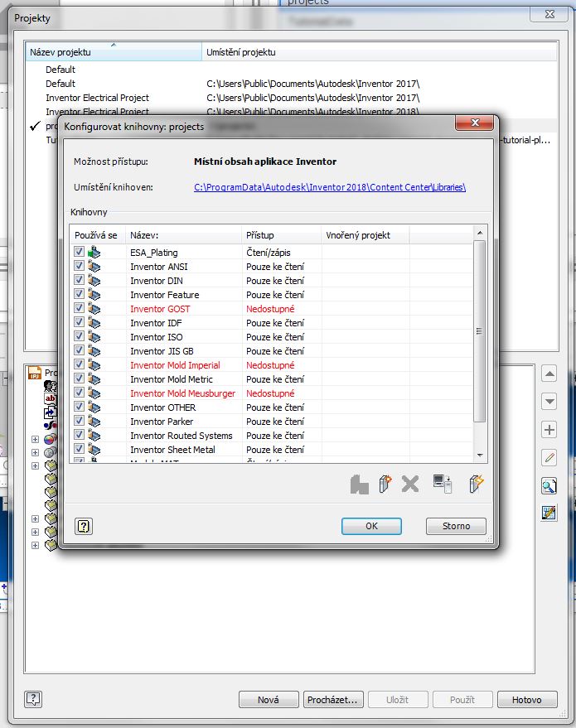Select the Inventor Electrical Project 2017 row
Image resolution: width=576 pixels, height=728 pixels.
(291, 98)
